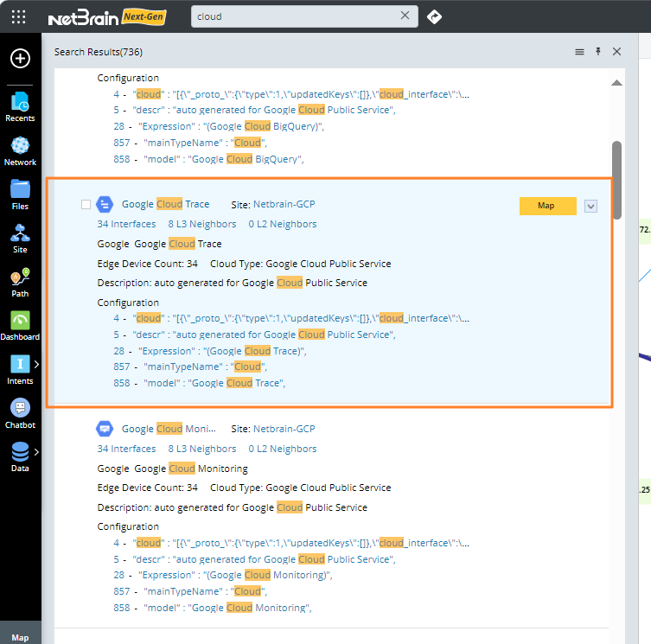651x644 pixels.
Task: Click config line 858 model Google Cloud BigQuery
Action: [208, 159]
